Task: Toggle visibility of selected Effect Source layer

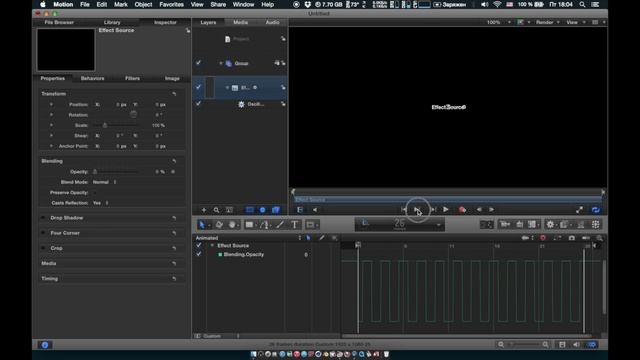Action: pos(198,87)
